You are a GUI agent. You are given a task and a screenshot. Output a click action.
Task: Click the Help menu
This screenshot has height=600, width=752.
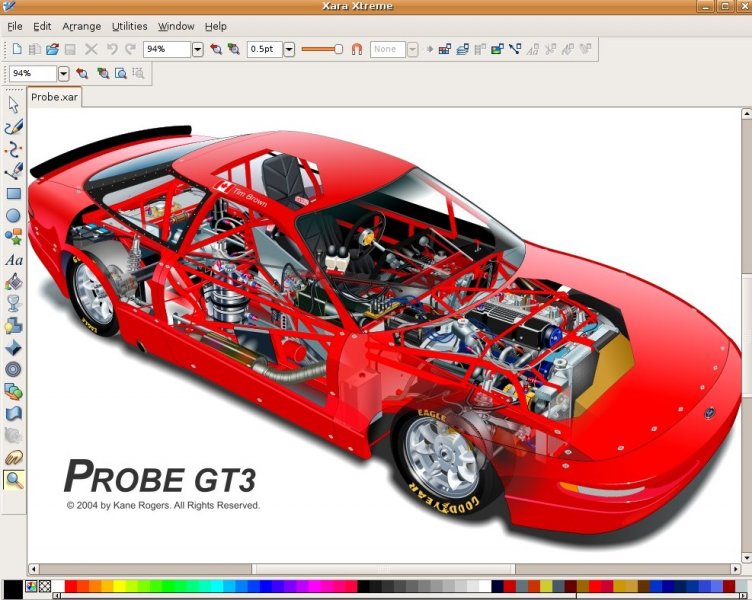215,26
